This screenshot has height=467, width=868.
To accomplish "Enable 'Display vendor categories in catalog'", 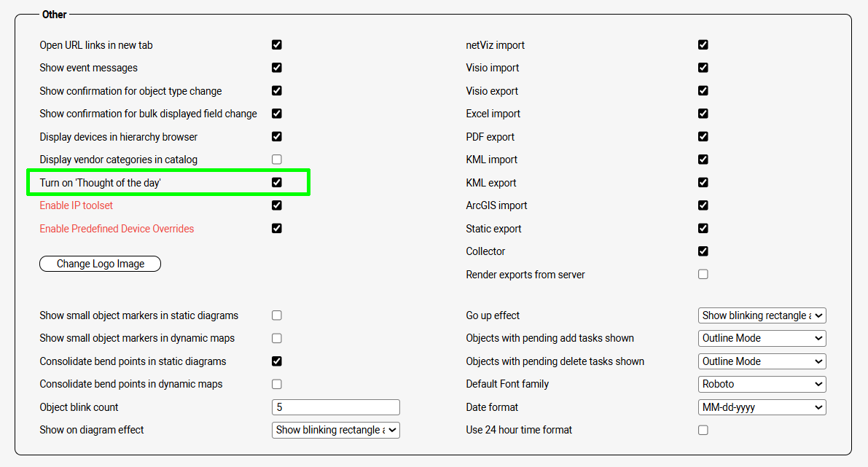I will (277, 160).
